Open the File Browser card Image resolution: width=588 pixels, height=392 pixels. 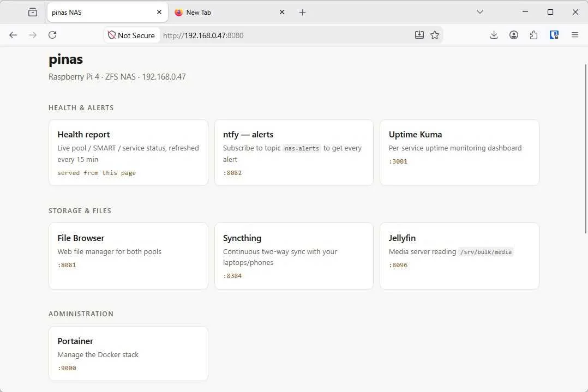click(x=128, y=256)
